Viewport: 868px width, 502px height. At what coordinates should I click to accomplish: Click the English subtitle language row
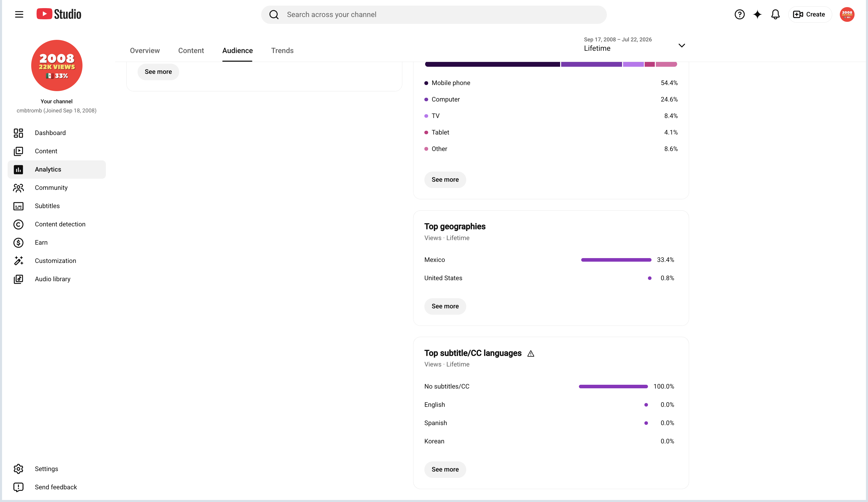(x=549, y=405)
